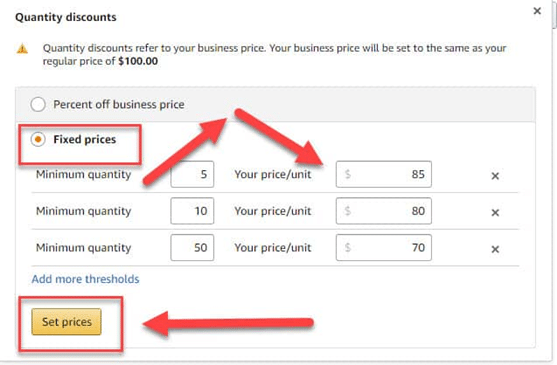Remove the minimum quantity 50 threshold row
This screenshot has height=365, width=557.
(495, 249)
